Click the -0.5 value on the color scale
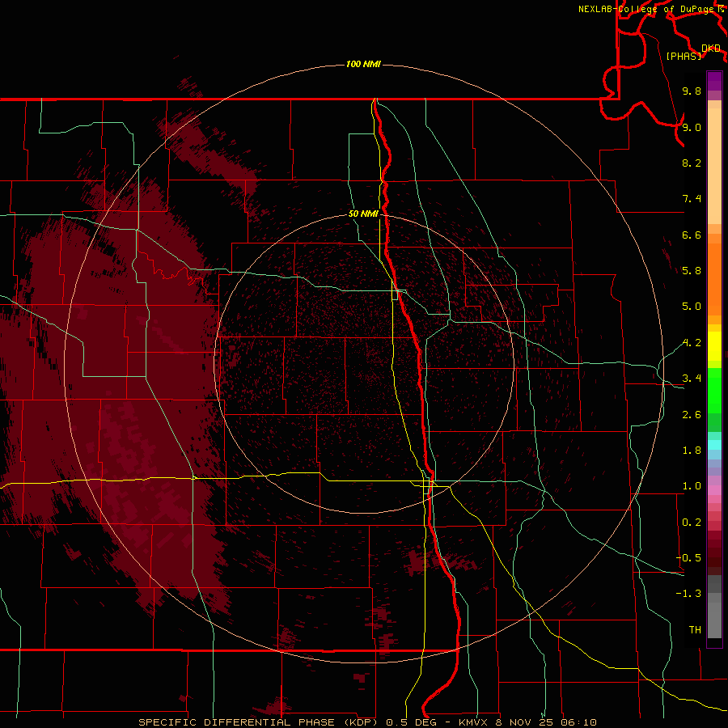The width and height of the screenshot is (728, 728). pos(688,558)
